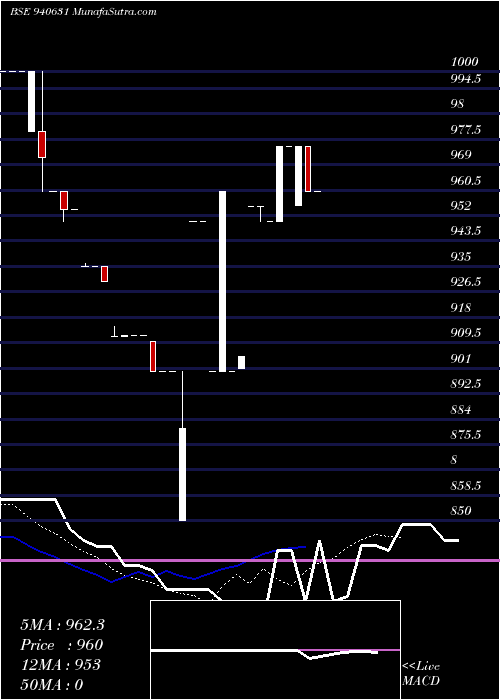Image resolution: width=500 pixels, height=700 pixels.
Task: Click the magenta horizontal line in lower panel
Action: coord(250,560)
